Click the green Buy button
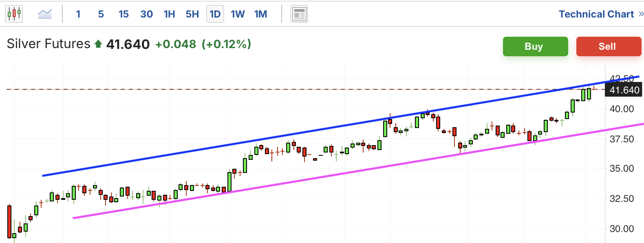Viewport: 644px width, 243px height. (535, 46)
